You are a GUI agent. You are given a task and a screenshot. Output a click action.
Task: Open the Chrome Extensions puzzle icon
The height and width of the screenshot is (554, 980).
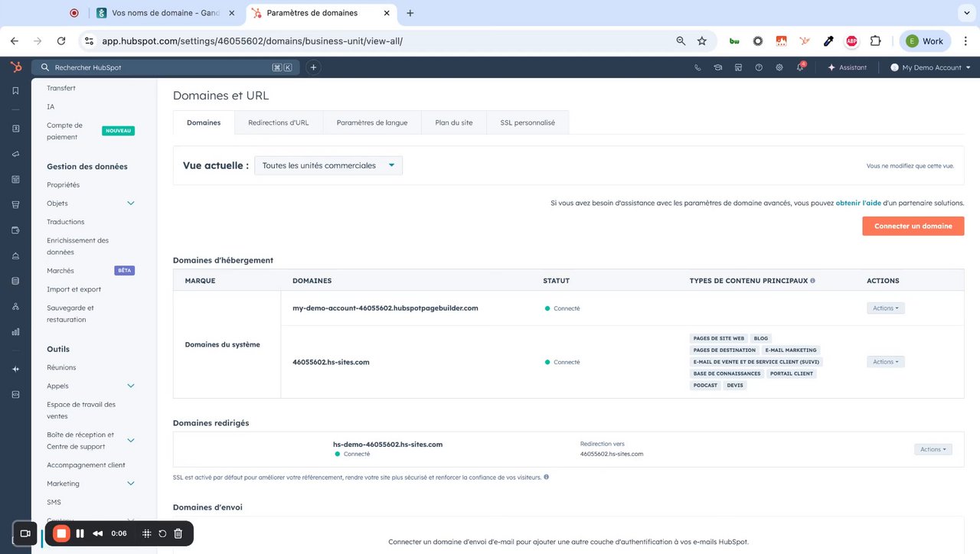pos(875,41)
